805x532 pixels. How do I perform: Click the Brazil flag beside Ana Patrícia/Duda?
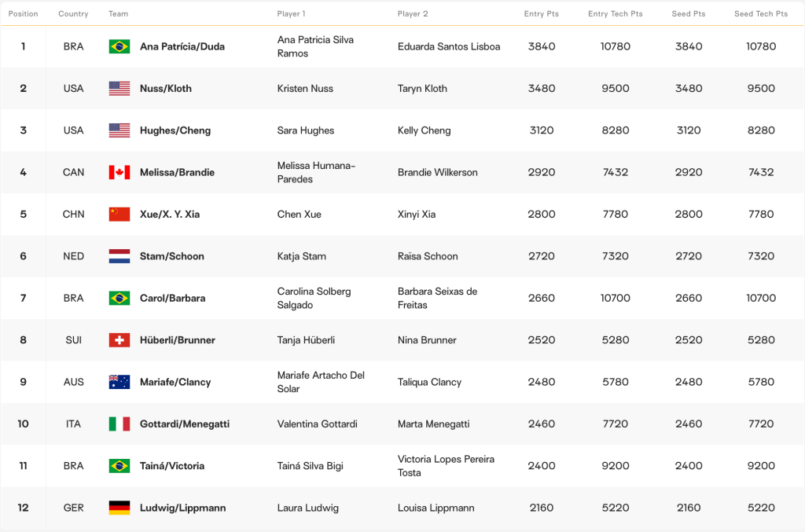click(x=119, y=46)
